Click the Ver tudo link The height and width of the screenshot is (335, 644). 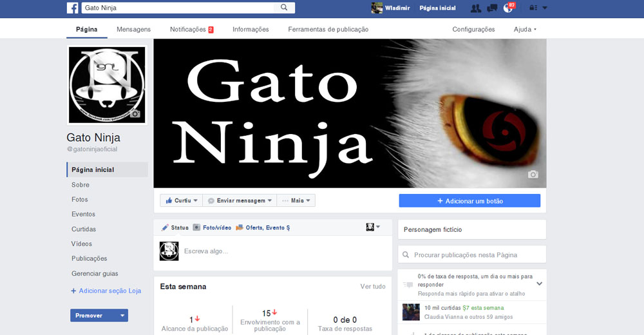point(372,287)
